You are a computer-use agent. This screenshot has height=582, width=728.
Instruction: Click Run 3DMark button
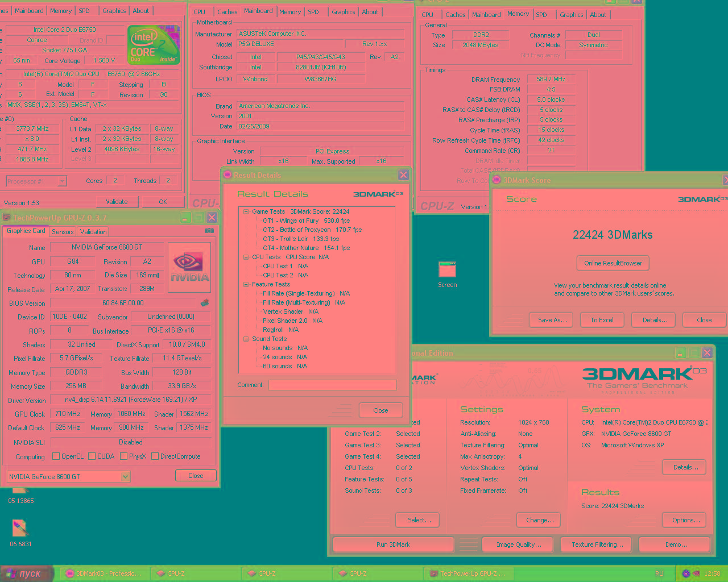(x=393, y=544)
